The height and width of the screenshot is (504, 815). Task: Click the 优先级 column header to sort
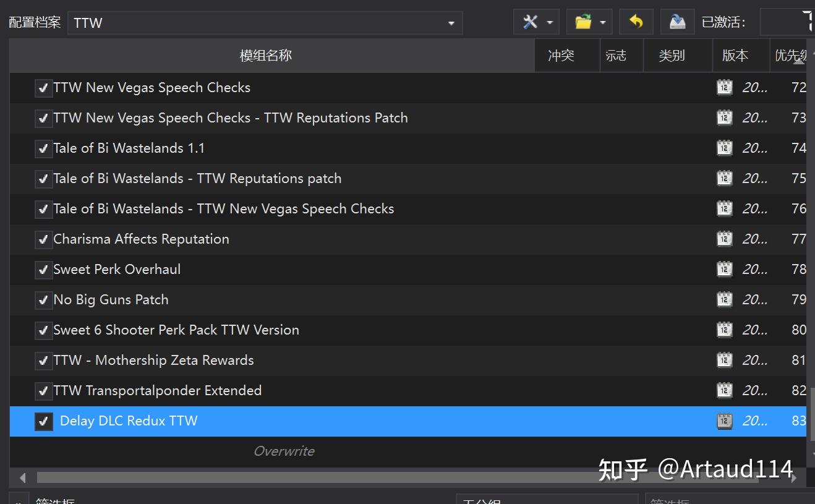pos(791,55)
